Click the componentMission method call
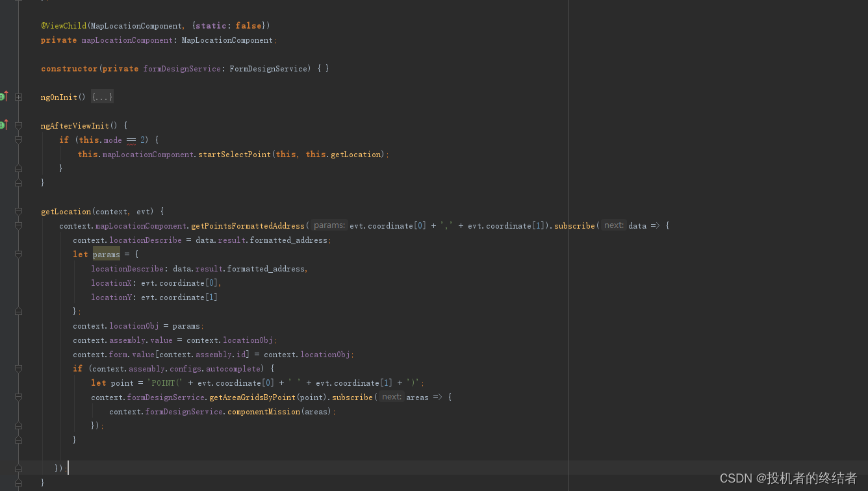Screen dimensions: 868x491 click(264, 411)
